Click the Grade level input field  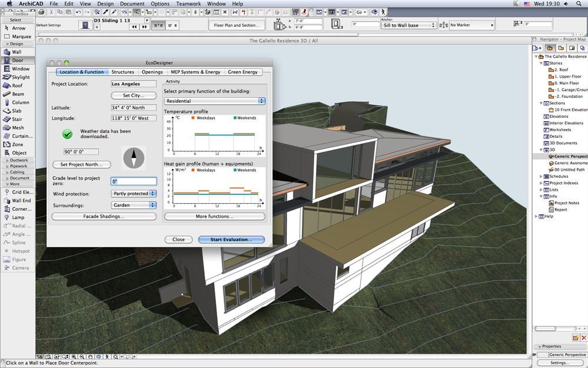[x=134, y=181]
